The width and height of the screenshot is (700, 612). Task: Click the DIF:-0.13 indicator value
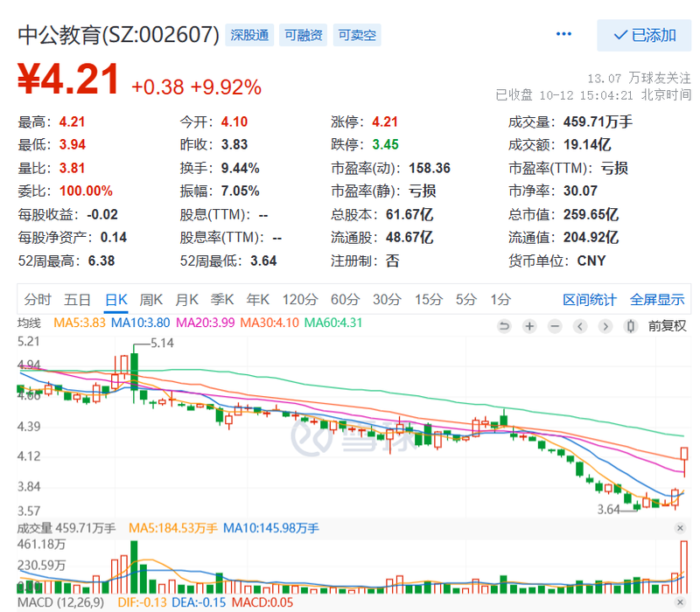(x=142, y=602)
